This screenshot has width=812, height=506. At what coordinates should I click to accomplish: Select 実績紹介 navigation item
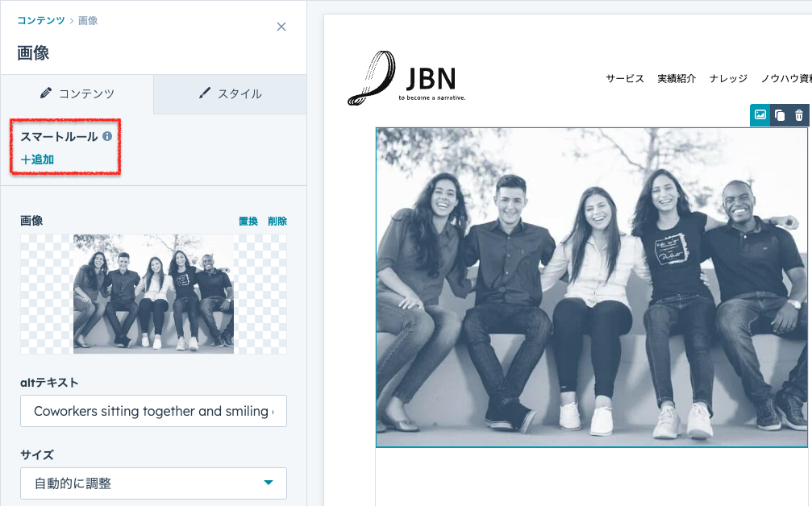[677, 78]
